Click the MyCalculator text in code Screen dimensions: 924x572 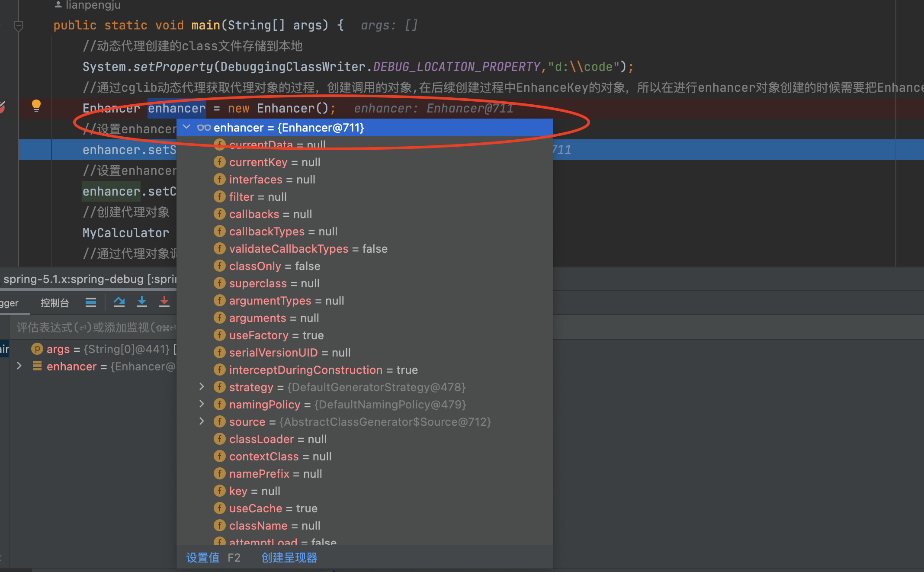[x=126, y=233]
